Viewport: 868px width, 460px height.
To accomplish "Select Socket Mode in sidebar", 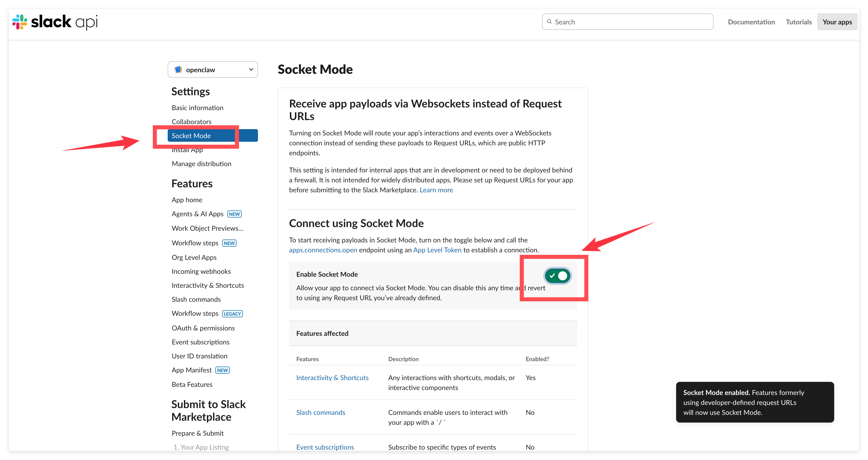I will (x=191, y=136).
